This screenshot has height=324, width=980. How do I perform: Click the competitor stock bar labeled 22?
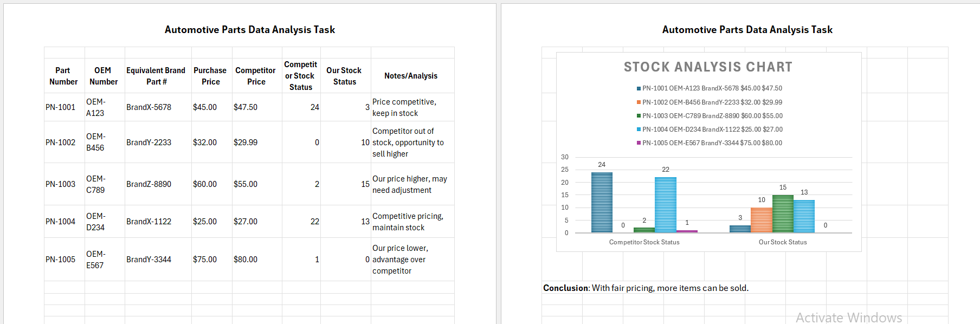click(665, 205)
